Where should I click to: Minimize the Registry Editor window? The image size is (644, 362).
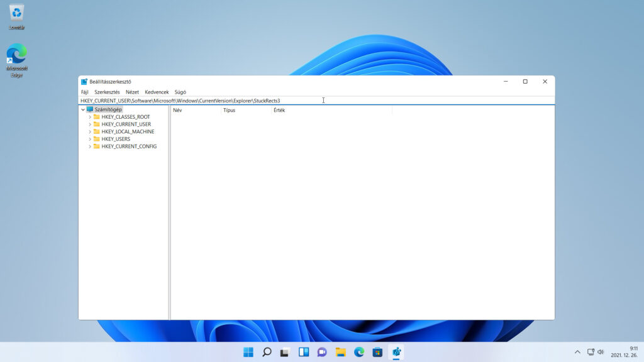pyautogui.click(x=506, y=82)
